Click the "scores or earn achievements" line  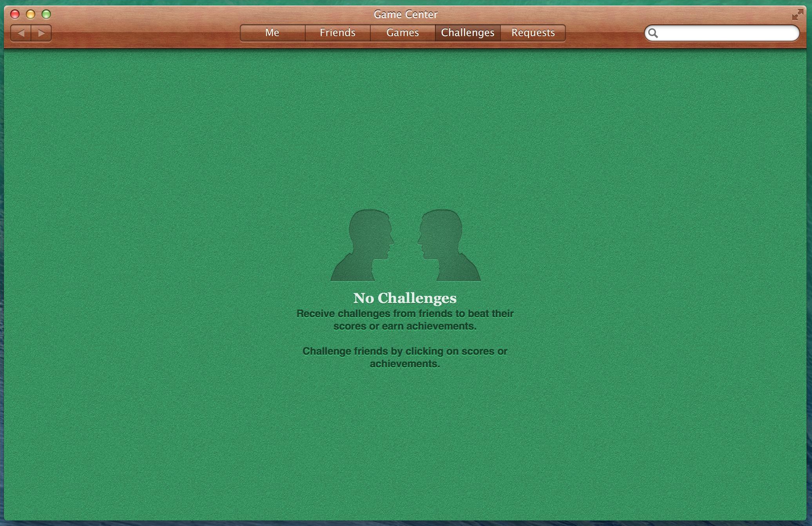pos(405,326)
